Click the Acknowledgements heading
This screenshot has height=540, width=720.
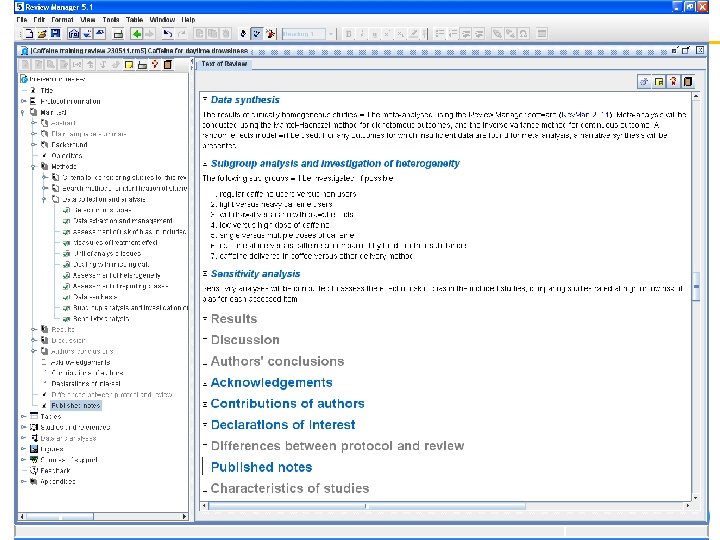[x=271, y=382]
